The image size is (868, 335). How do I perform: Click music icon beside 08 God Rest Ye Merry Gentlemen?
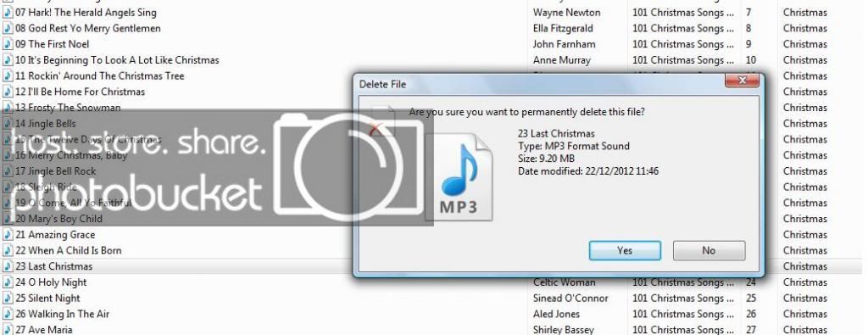[x=8, y=28]
